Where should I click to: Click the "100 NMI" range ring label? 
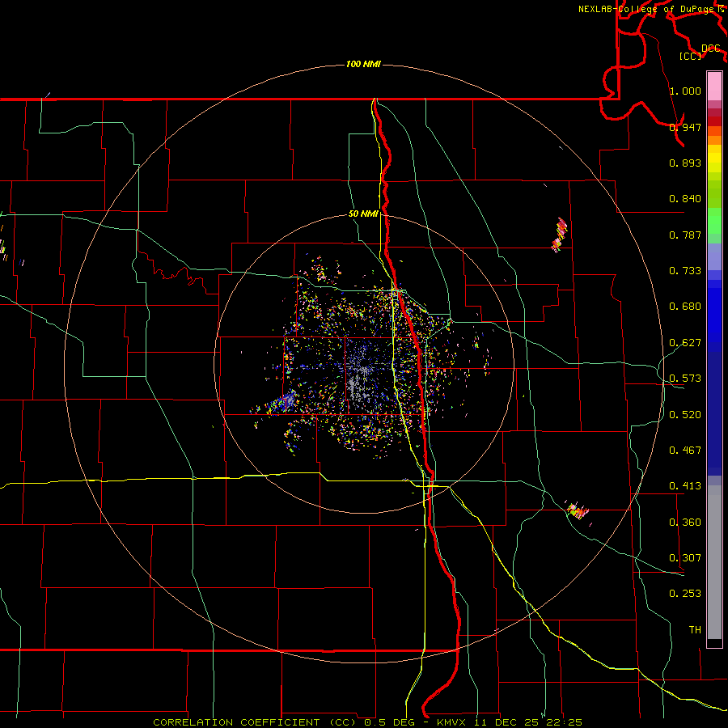(363, 64)
